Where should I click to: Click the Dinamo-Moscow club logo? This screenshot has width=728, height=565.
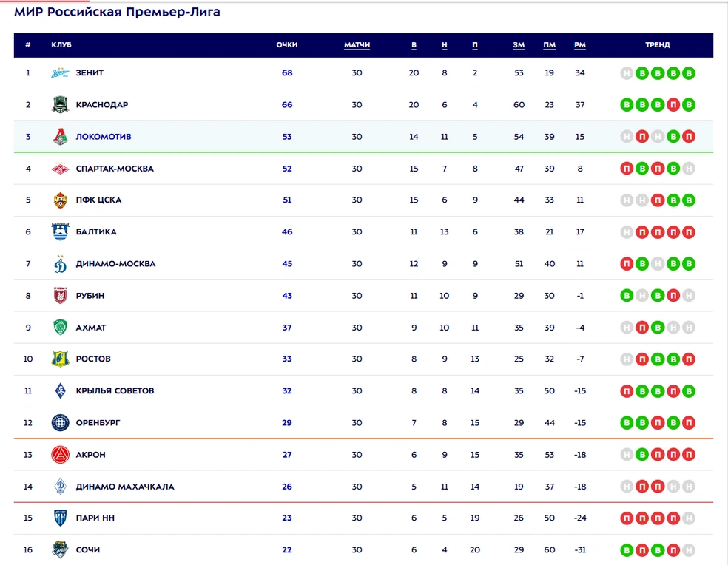61,264
